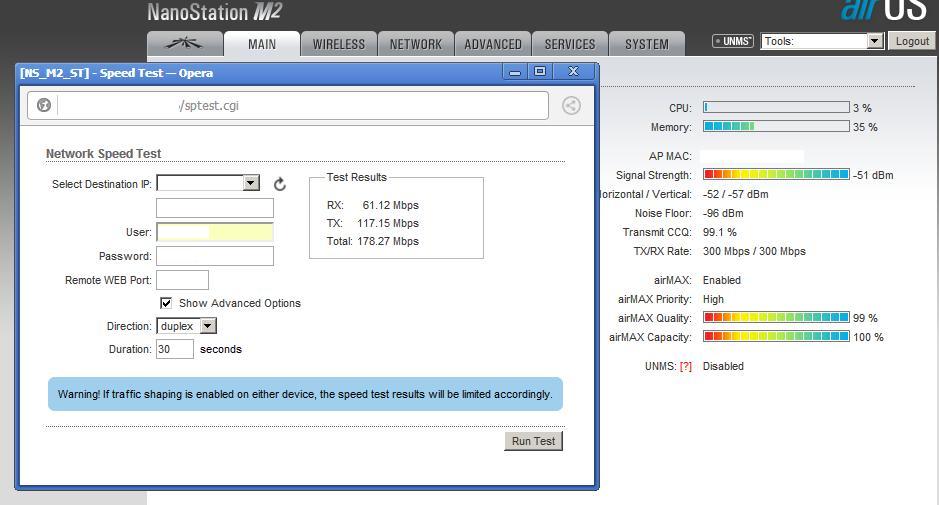Click the Network Speed Test heading
Screen dimensions: 939x505
click(x=104, y=153)
